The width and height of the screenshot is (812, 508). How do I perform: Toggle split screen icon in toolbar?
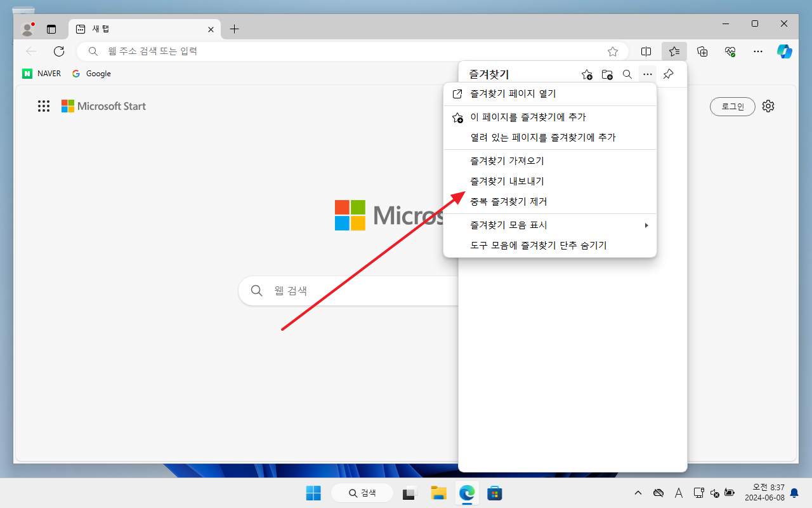click(646, 51)
